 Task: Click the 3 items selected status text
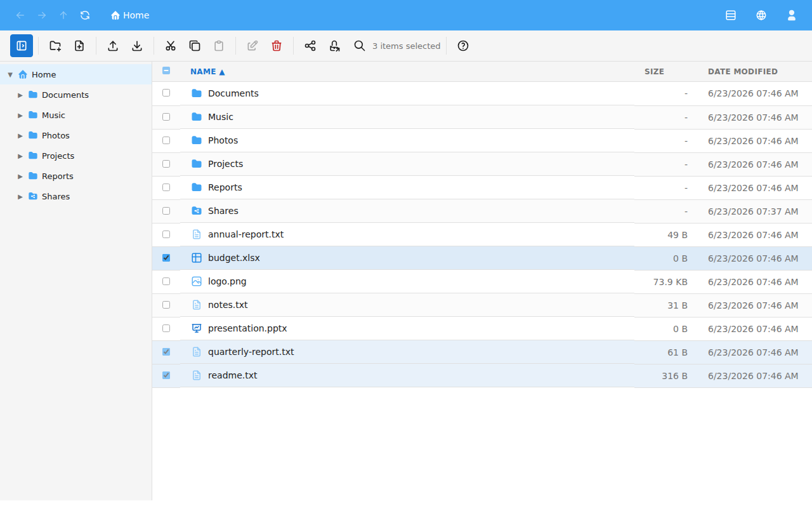coord(406,46)
